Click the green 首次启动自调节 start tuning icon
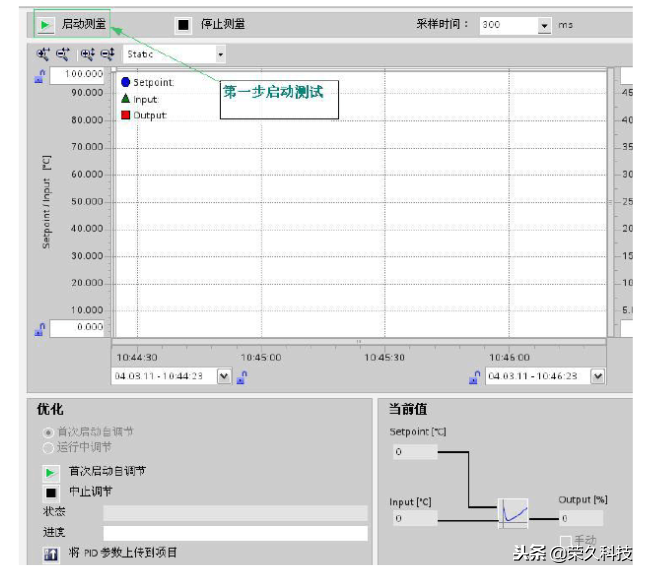 point(50,471)
